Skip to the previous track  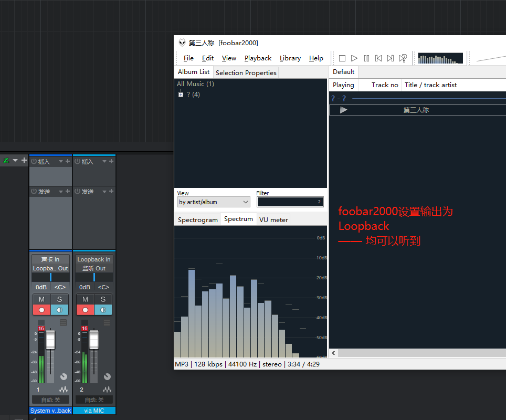click(378, 58)
